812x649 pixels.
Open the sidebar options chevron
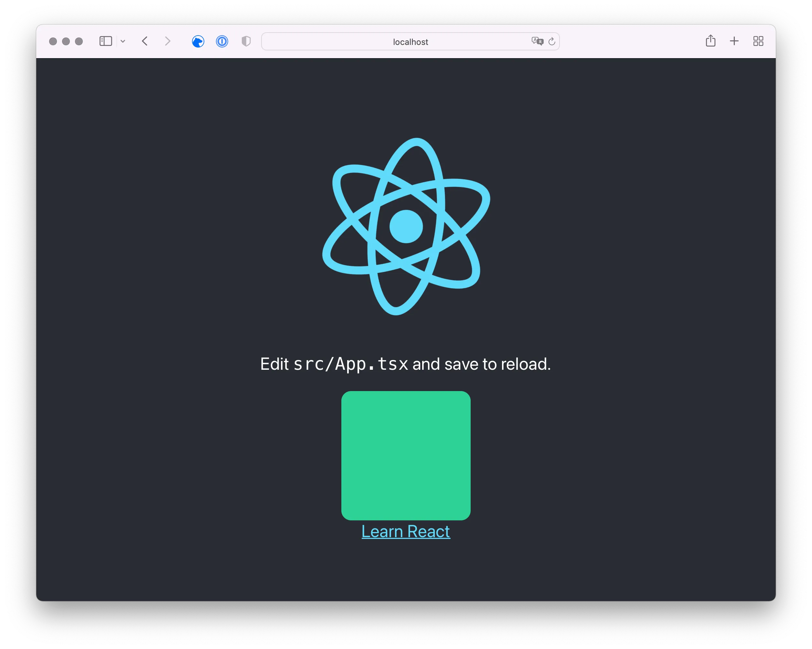123,41
